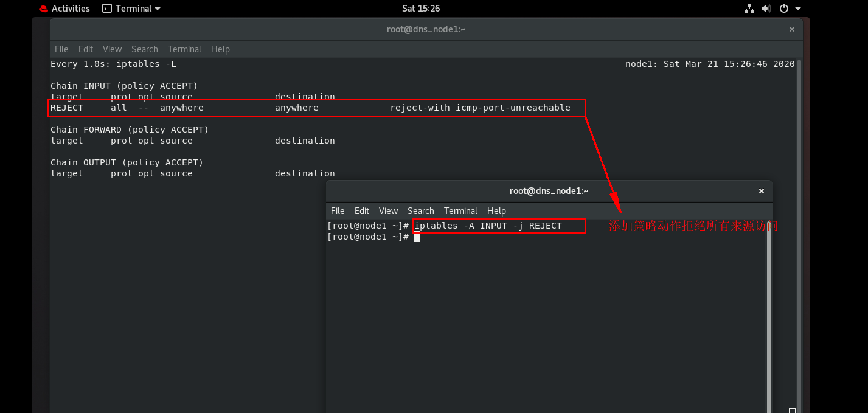Open Help menu in front terminal window

click(496, 211)
